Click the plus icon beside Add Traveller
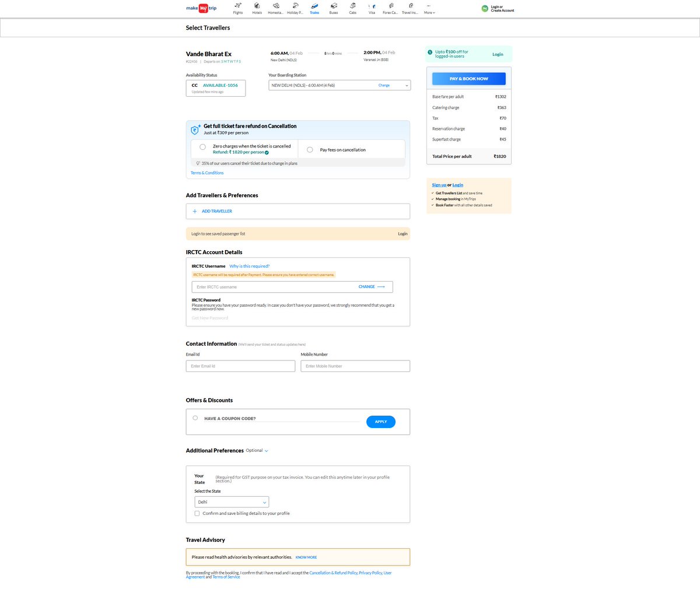The width and height of the screenshot is (700, 614). pos(195,211)
